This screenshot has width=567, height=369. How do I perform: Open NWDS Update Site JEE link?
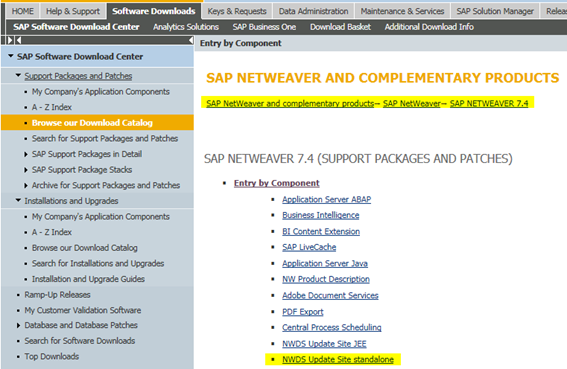click(x=324, y=344)
